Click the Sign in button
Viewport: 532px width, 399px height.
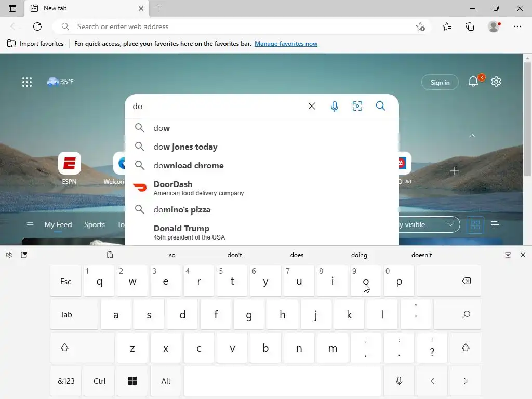coord(440,83)
